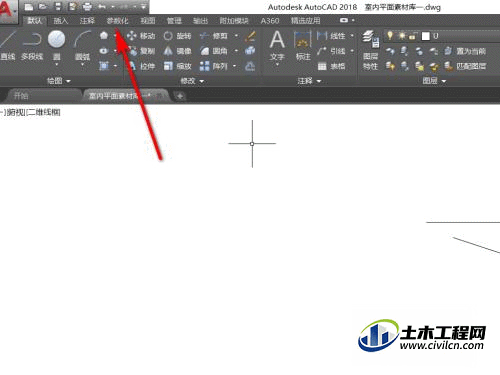The width and height of the screenshot is (500, 375).
Task: Click the Erase pencil icon in Modify panel
Action: 250,36
